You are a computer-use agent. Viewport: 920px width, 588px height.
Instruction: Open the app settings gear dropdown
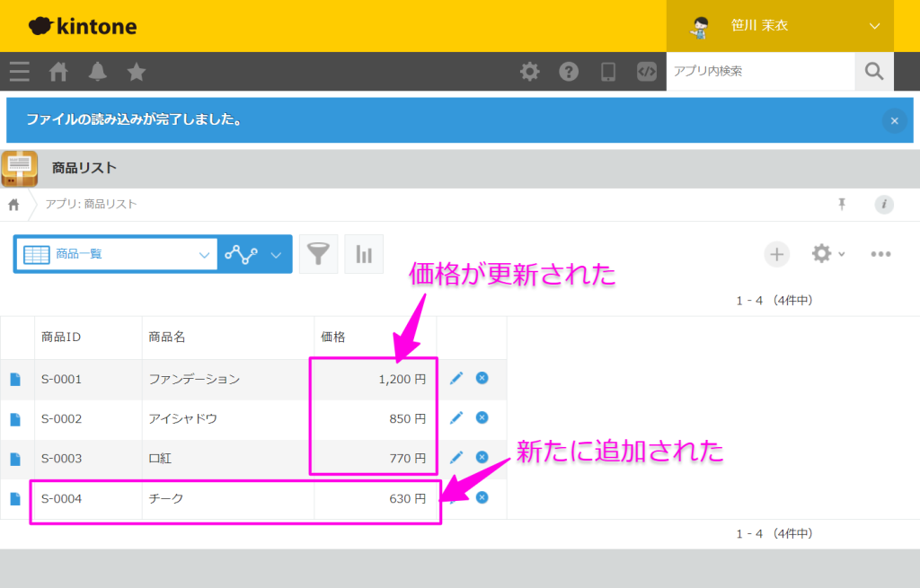(x=827, y=254)
